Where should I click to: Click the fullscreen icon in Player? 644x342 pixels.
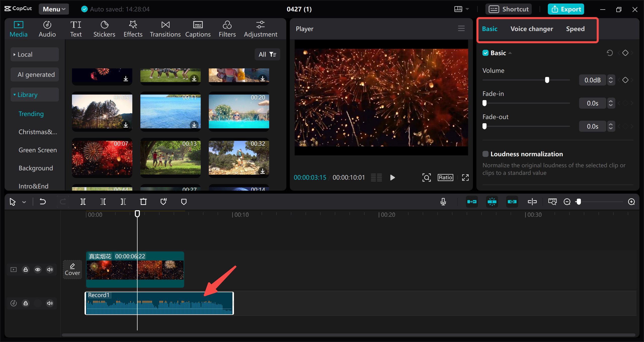click(465, 178)
